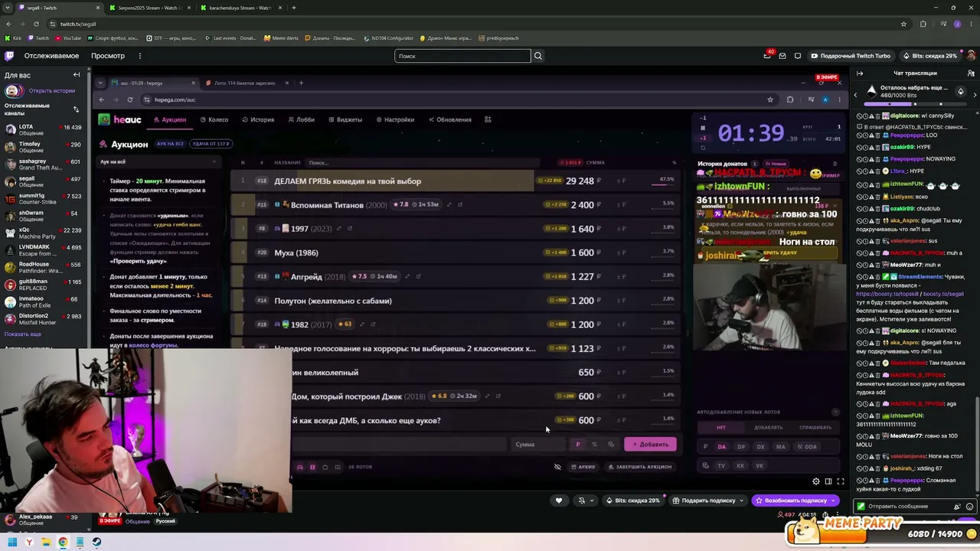Screen dimensions: 980x551
Task: Click the '+ Добавить' lot button
Action: point(651,445)
